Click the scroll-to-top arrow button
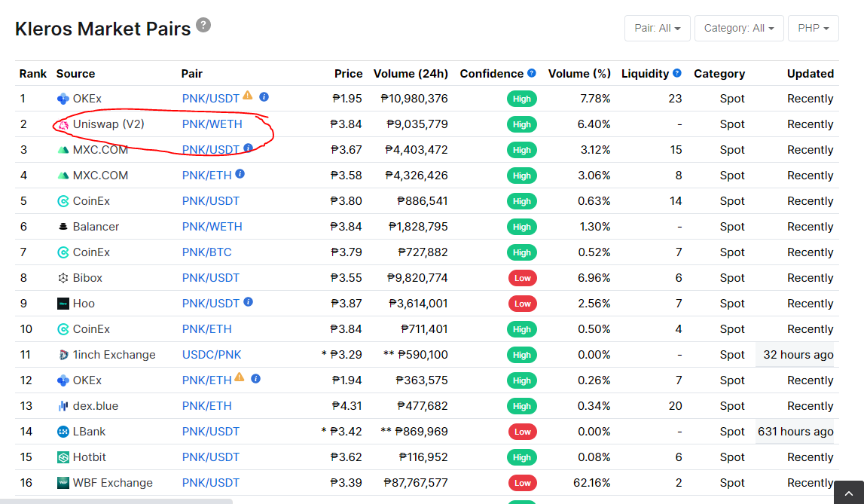This screenshot has height=504, width=867. click(x=849, y=493)
